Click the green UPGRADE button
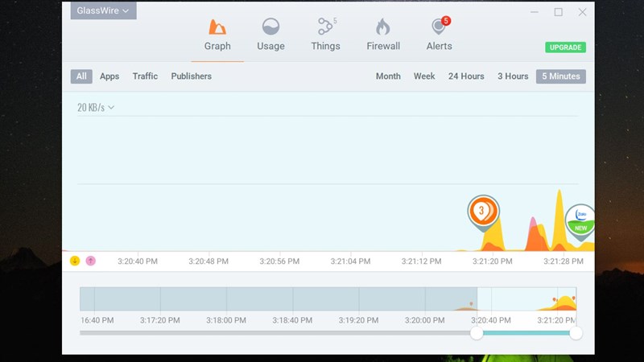Image resolution: width=644 pixels, height=362 pixels. pyautogui.click(x=566, y=47)
